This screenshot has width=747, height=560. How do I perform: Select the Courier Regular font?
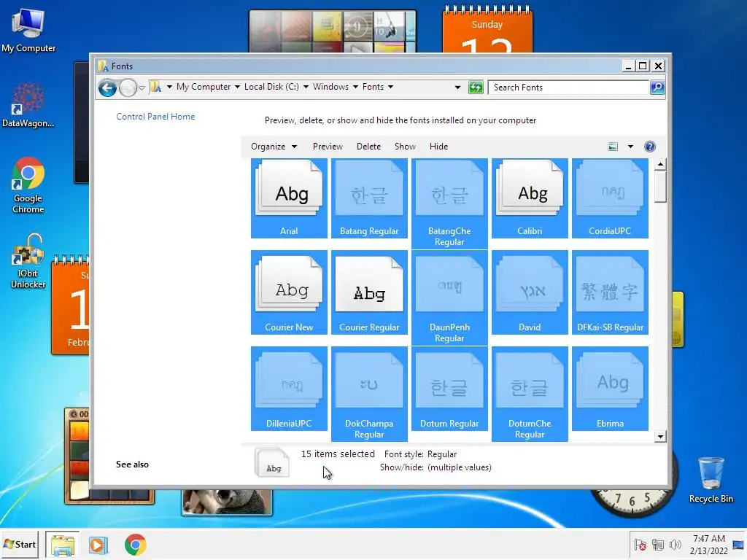pyautogui.click(x=369, y=292)
